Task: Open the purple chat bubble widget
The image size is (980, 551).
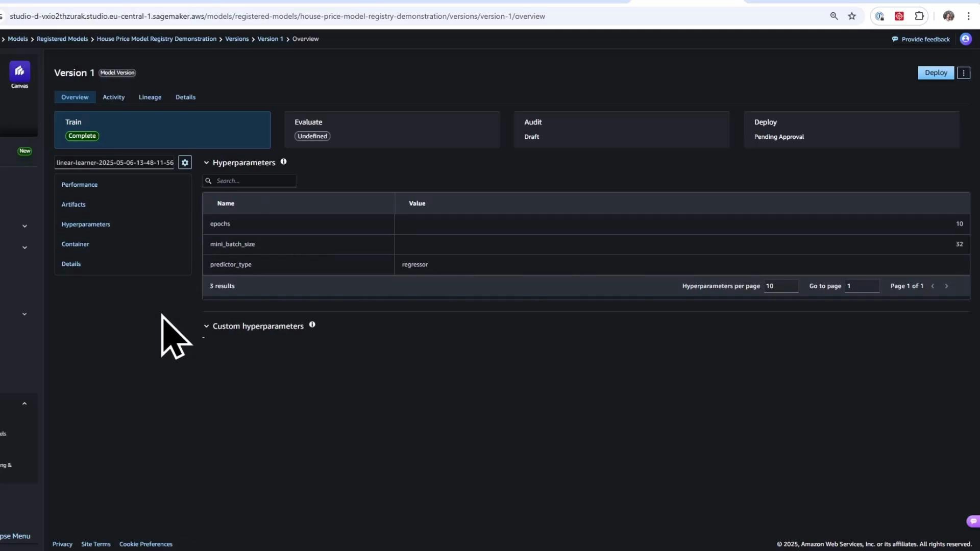Action: click(973, 521)
